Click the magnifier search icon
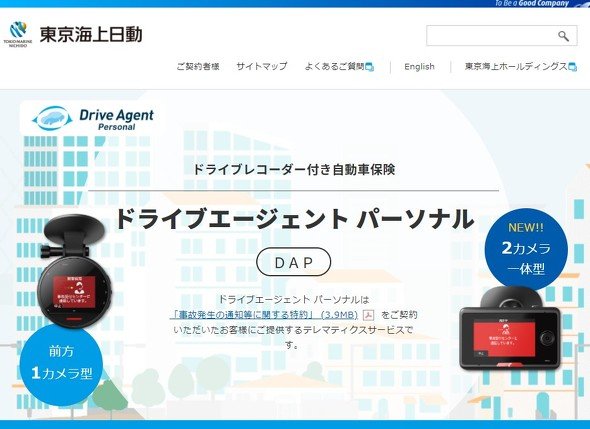590x429 pixels. [x=563, y=36]
